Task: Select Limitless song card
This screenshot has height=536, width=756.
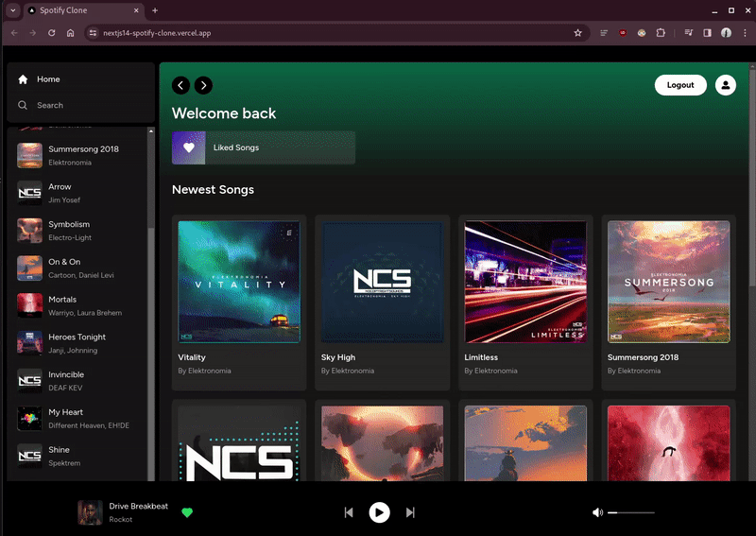Action: [525, 303]
